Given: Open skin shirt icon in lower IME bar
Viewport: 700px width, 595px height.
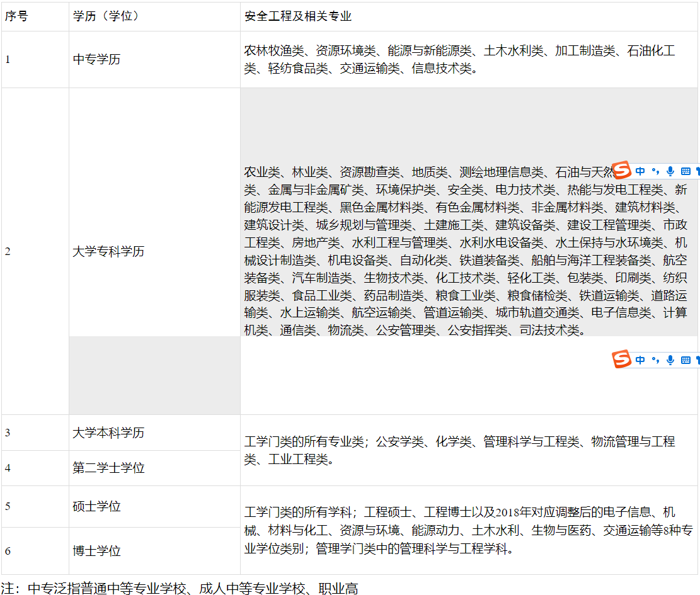Looking at the screenshot, I should click(697, 360).
